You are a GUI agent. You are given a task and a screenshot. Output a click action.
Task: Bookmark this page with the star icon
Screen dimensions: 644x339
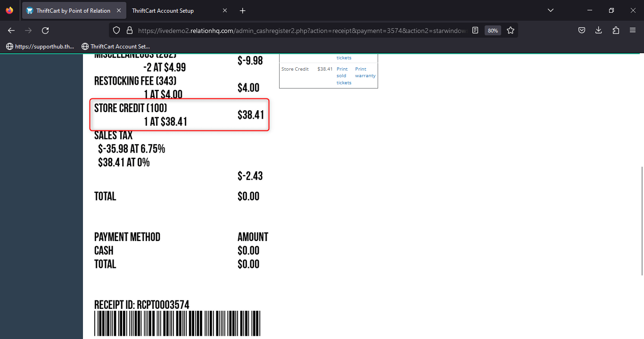click(x=511, y=30)
